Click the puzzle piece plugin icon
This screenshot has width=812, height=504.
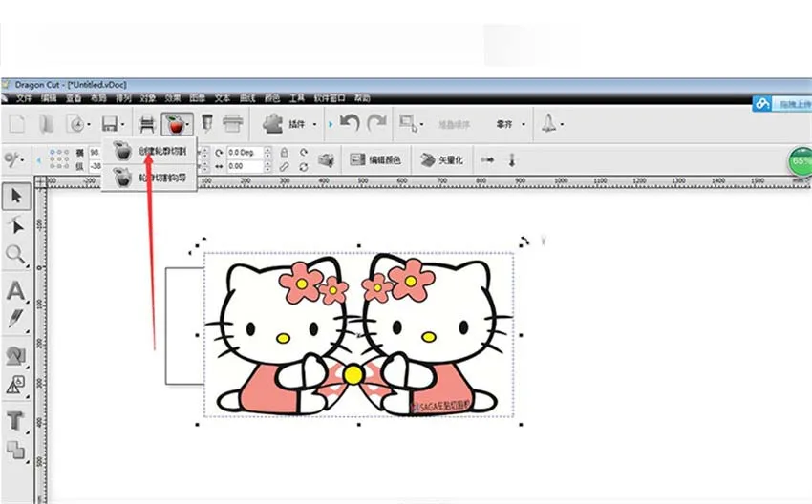[x=273, y=124]
